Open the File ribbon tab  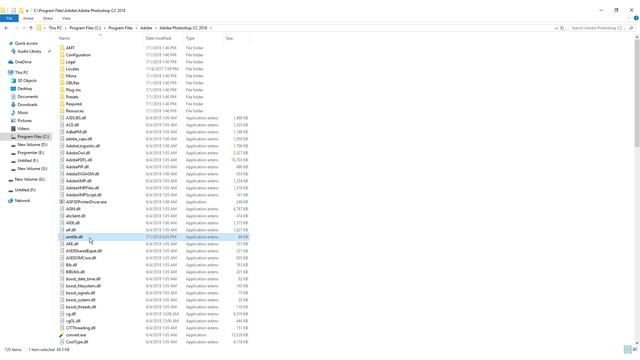pos(9,18)
